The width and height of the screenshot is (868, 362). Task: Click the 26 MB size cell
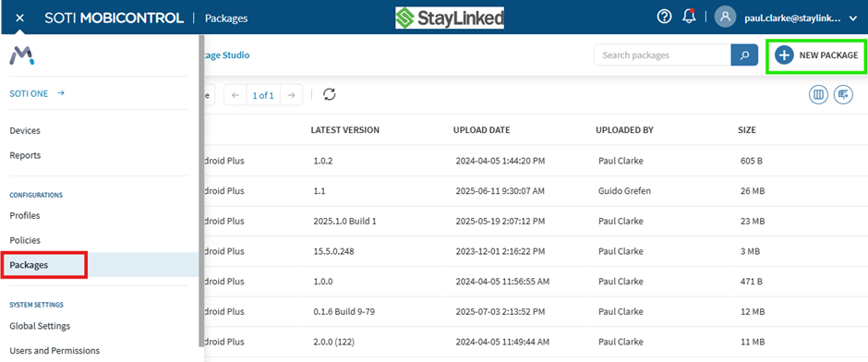click(x=753, y=191)
